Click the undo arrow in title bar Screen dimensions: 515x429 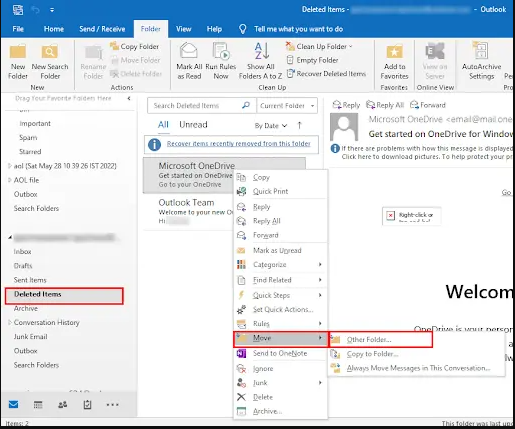pos(35,10)
